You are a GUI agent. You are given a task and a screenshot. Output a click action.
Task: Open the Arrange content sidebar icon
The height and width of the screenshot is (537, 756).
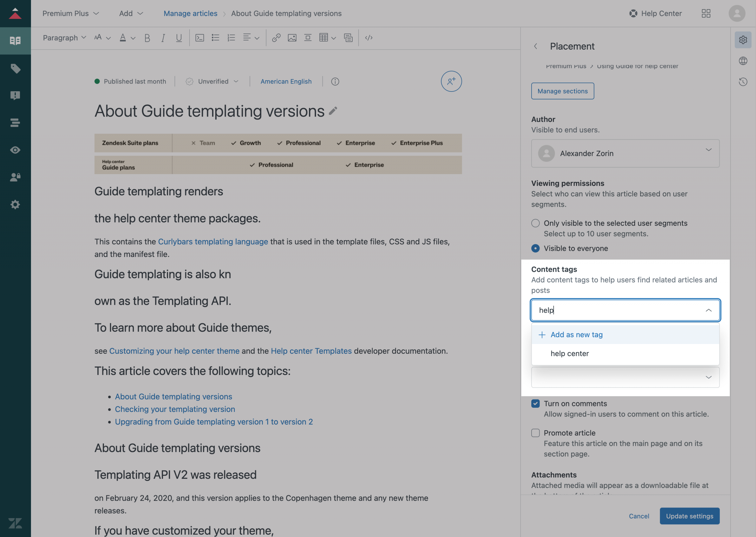(15, 123)
